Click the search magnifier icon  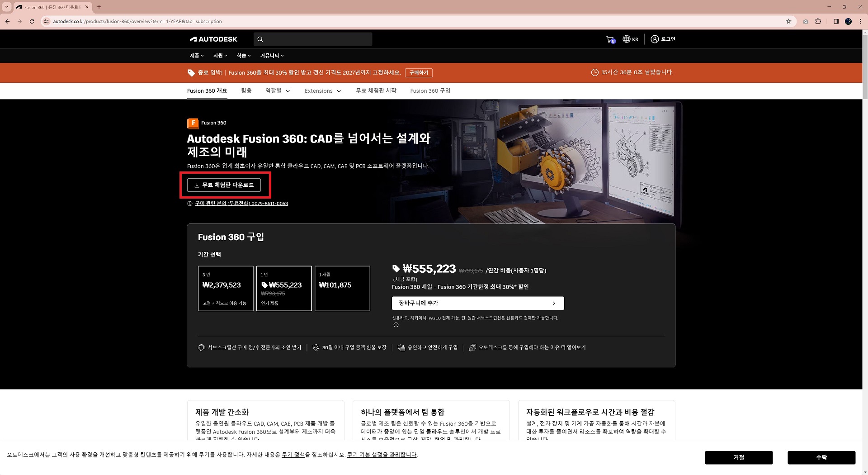pyautogui.click(x=260, y=39)
